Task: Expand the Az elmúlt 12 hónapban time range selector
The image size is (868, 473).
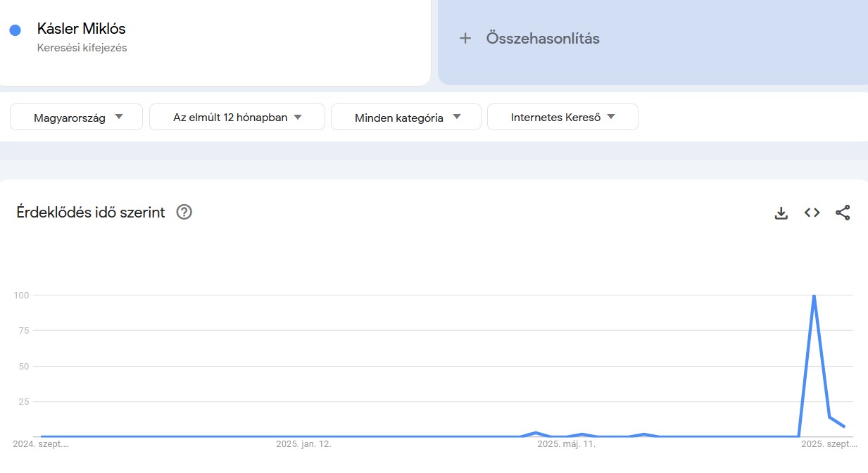Action: click(237, 116)
